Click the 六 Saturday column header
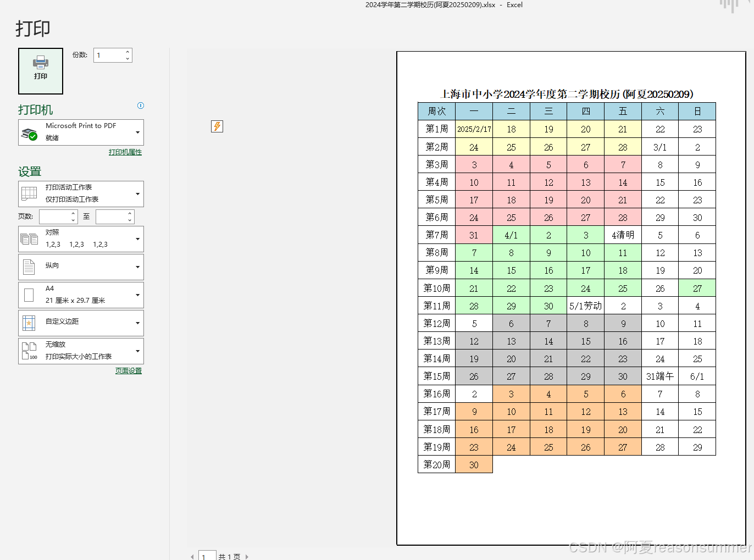 point(660,111)
